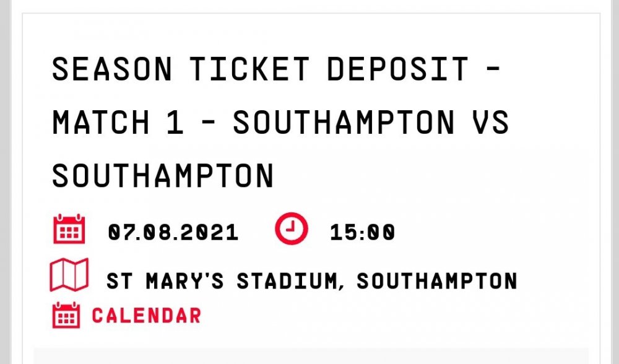Click the MATCH 1 text in the title
Image resolution: width=619 pixels, height=364 pixels.
[118, 123]
